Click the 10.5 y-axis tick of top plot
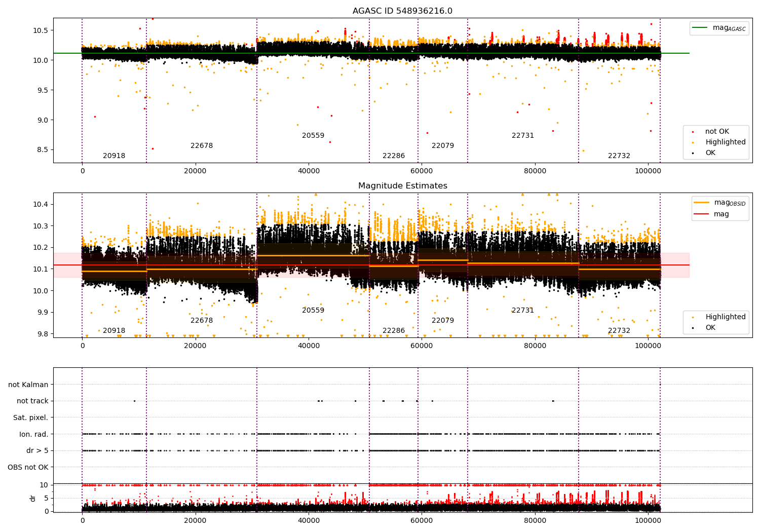The height and width of the screenshot is (532, 760). pos(41,30)
